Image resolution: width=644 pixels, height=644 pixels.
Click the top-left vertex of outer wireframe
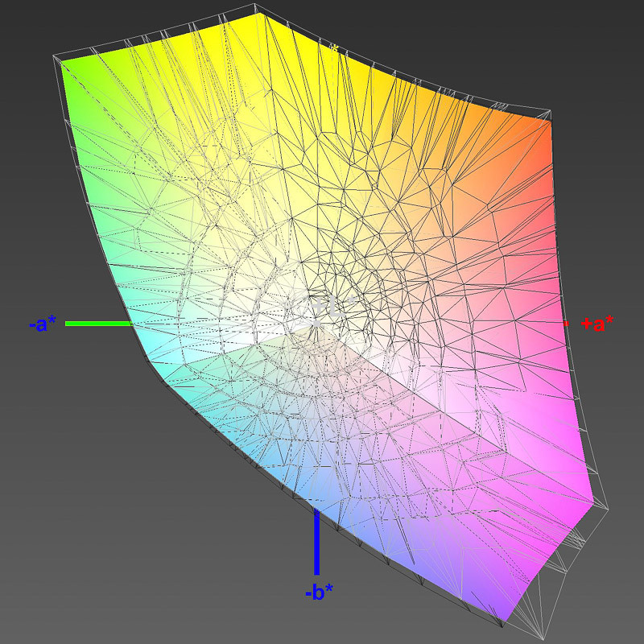(53, 56)
